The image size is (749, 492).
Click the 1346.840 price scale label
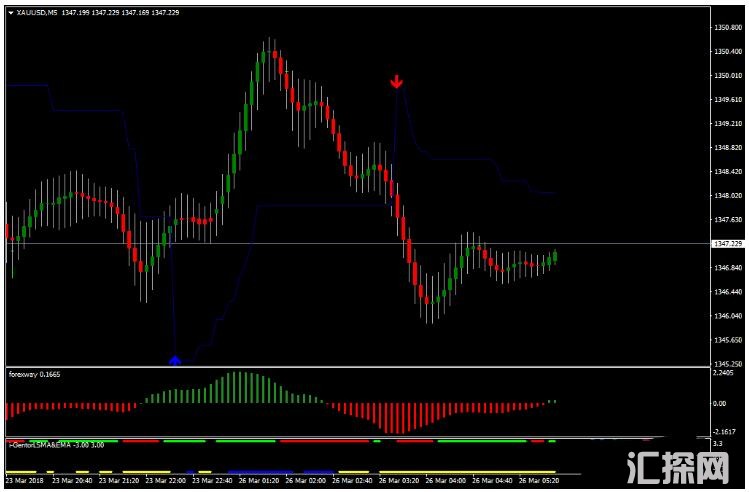tap(728, 267)
